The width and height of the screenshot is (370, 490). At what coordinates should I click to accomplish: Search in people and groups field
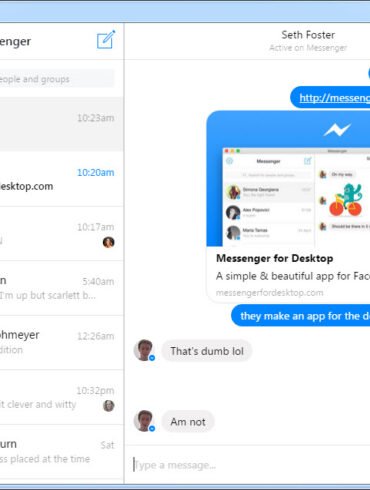click(x=57, y=79)
